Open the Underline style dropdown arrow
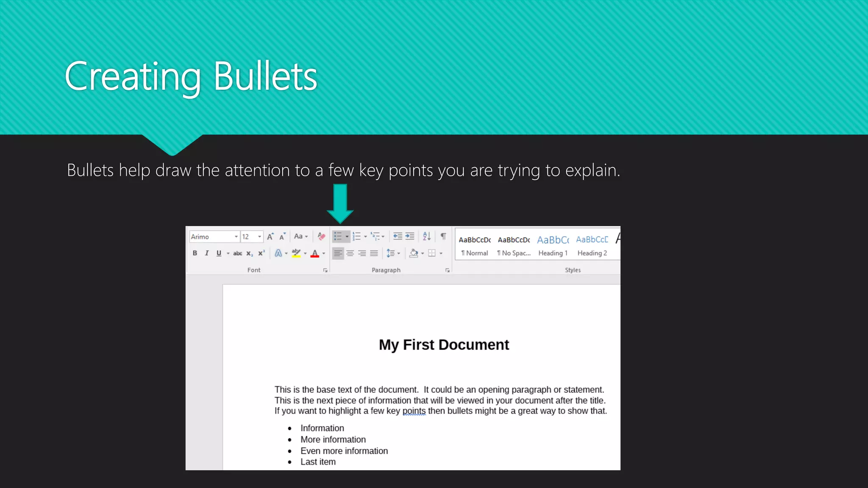Image resolution: width=868 pixels, height=488 pixels. click(x=228, y=253)
